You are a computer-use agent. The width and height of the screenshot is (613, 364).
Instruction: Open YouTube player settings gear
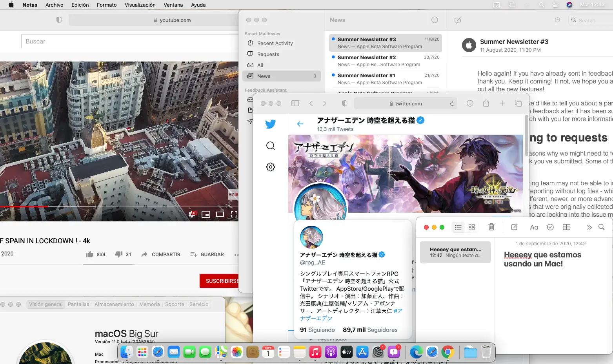192,214
